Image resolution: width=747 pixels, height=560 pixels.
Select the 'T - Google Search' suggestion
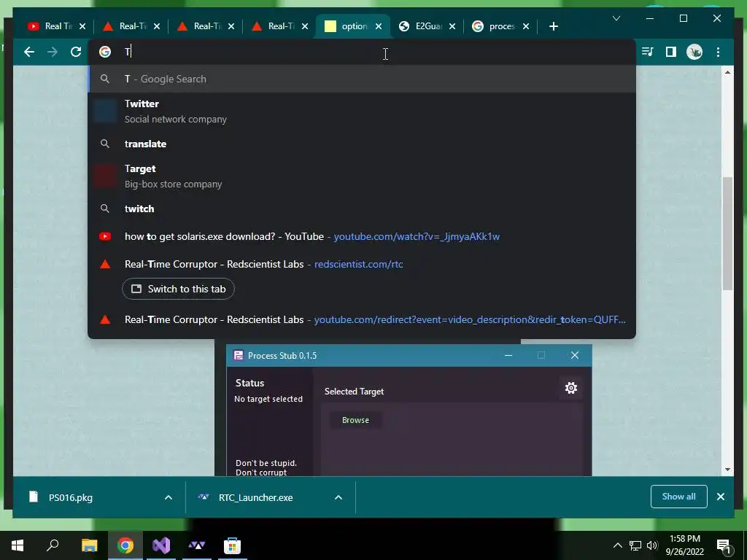pyautogui.click(x=362, y=79)
